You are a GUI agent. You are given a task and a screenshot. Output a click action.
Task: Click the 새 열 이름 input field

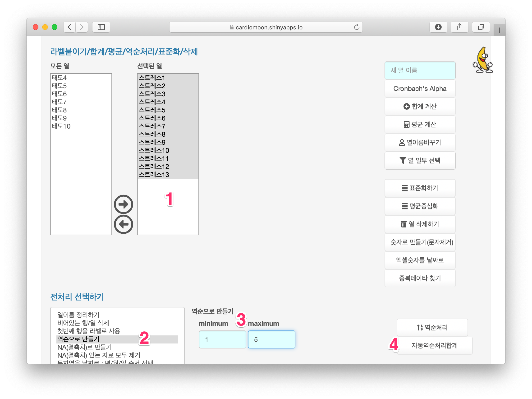point(420,70)
